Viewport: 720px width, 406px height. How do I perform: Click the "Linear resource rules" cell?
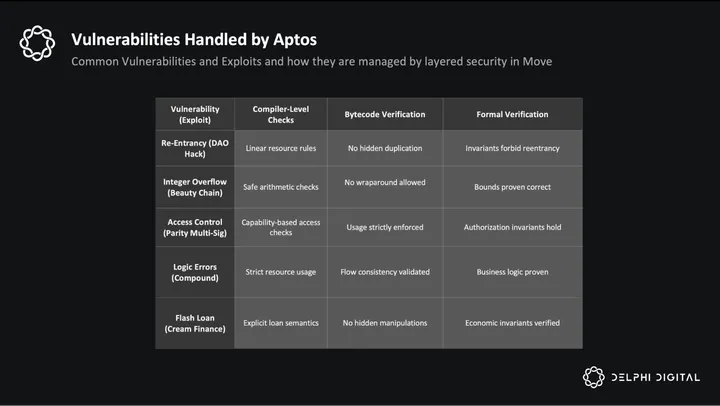[281, 147]
